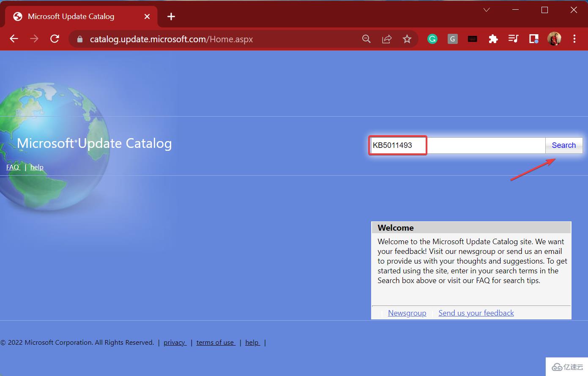Click the Microsoft Update Catalog title text

tap(94, 143)
